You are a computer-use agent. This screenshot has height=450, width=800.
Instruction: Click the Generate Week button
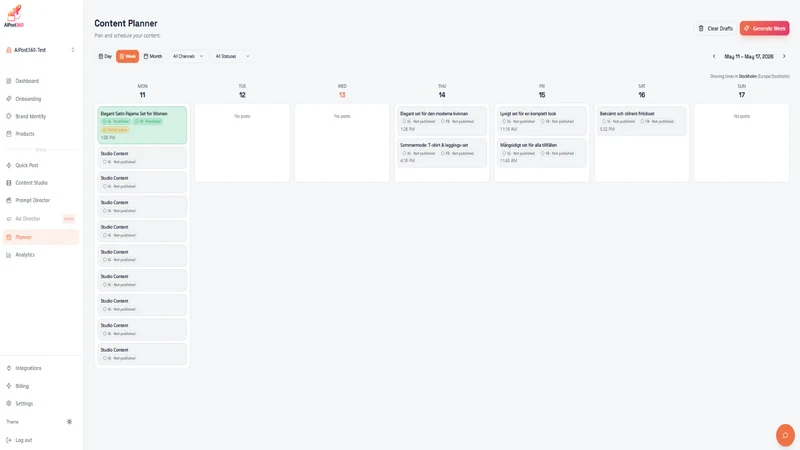[764, 29]
